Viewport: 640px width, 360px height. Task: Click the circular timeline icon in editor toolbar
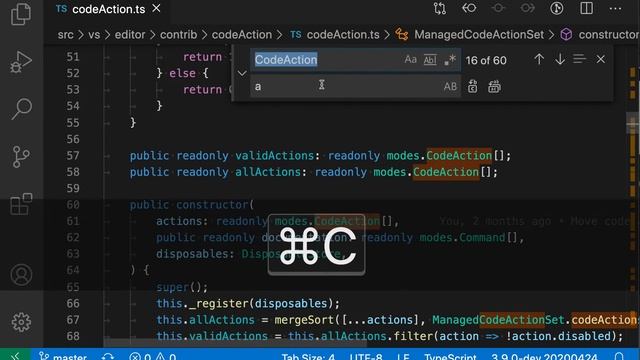pos(557,8)
